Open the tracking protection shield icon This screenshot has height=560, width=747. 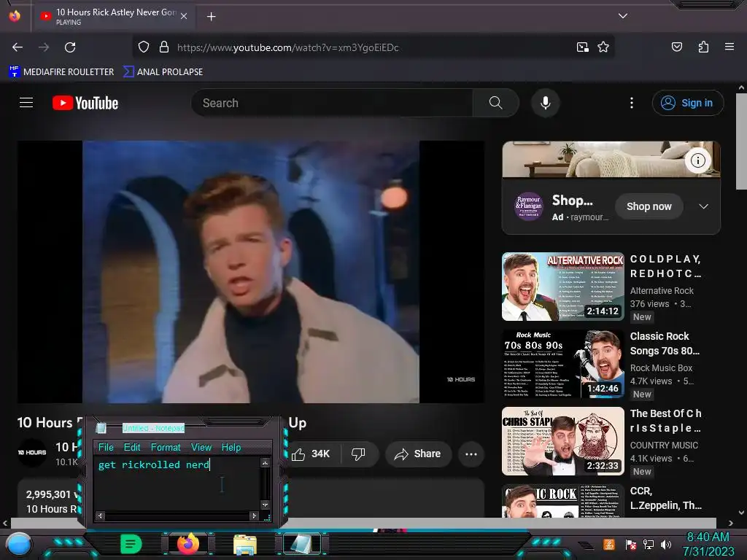pos(144,47)
